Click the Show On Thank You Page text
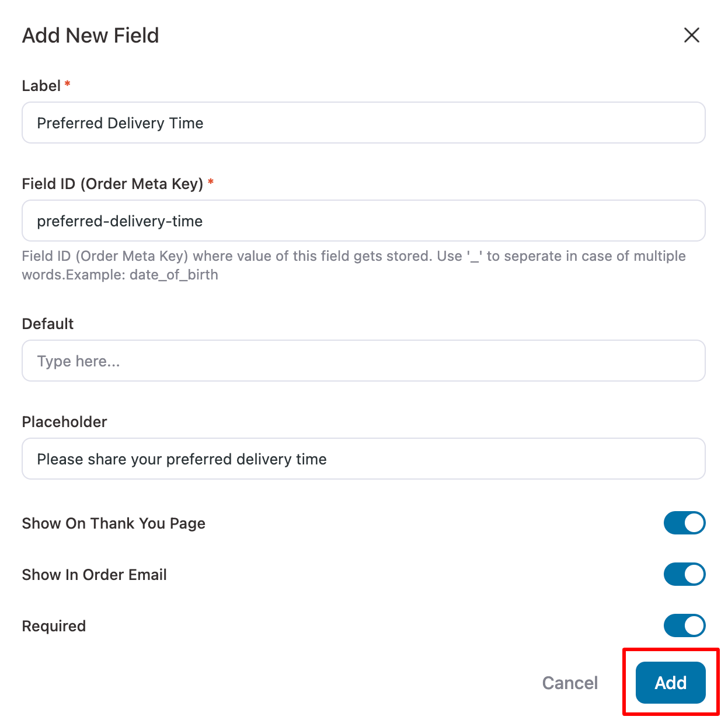 pos(114,523)
